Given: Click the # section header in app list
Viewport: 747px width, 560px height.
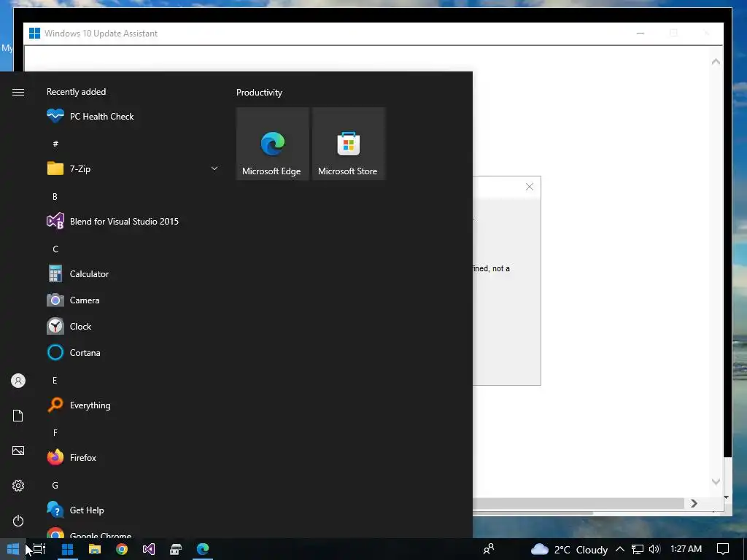Looking at the screenshot, I should pos(55,144).
